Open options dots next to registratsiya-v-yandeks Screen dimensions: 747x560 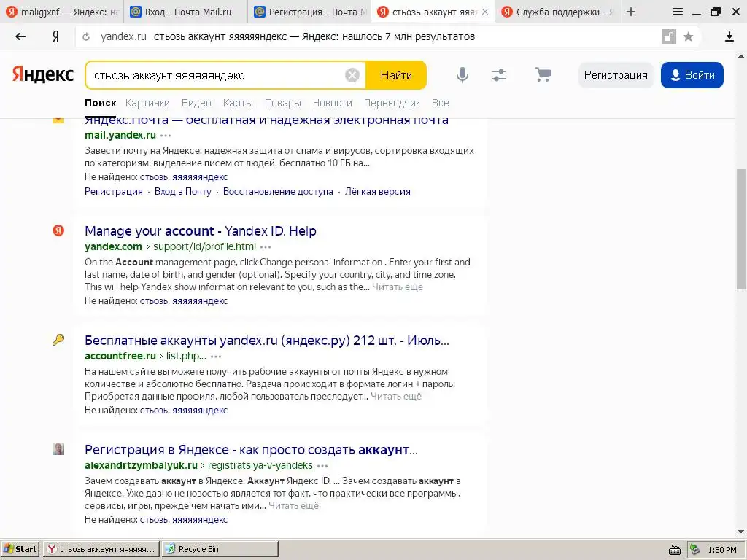pos(322,466)
